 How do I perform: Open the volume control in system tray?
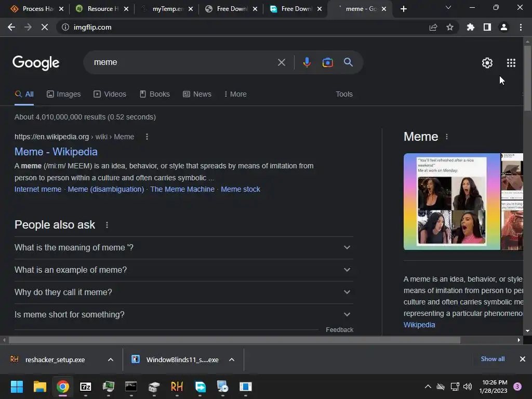pos(468,387)
